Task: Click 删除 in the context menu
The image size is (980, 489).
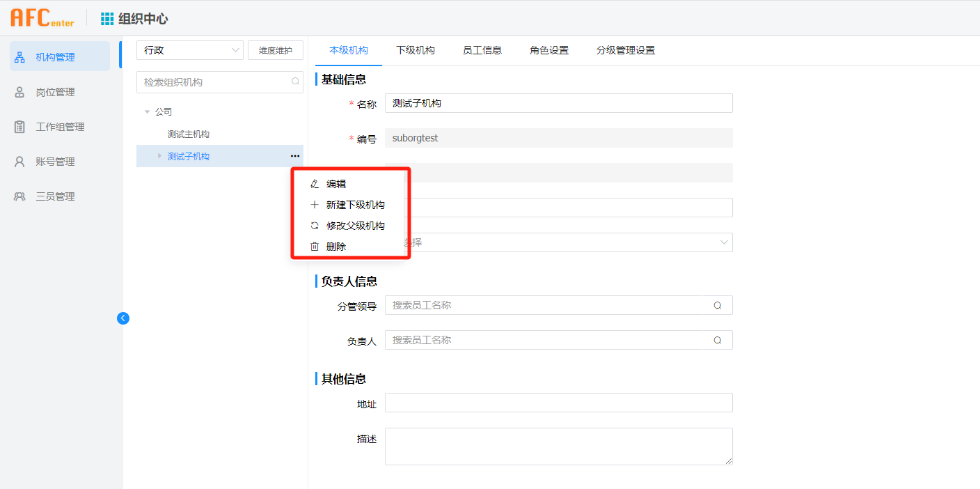Action: click(336, 247)
